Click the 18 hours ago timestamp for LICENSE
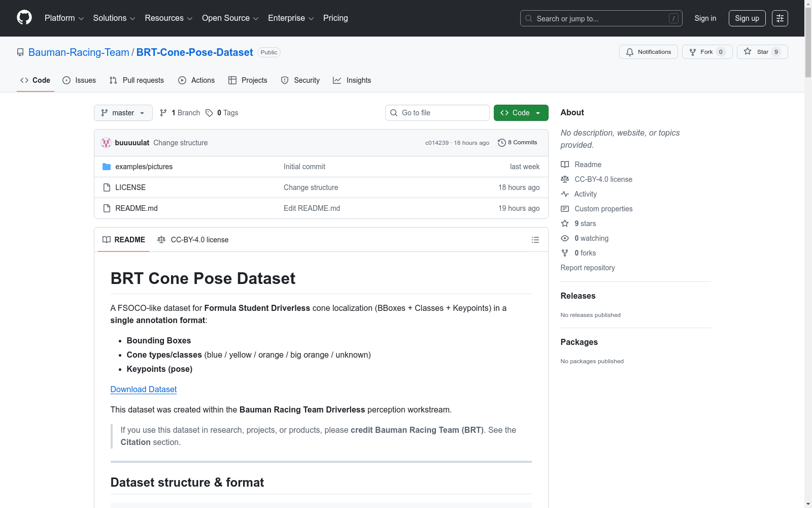Screen dimensions: 812x508 (519, 187)
